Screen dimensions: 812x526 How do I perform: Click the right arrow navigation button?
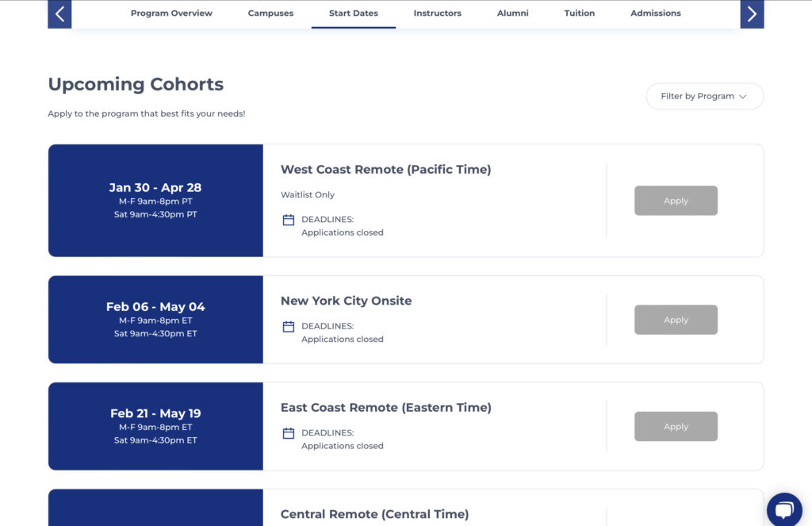coord(752,13)
